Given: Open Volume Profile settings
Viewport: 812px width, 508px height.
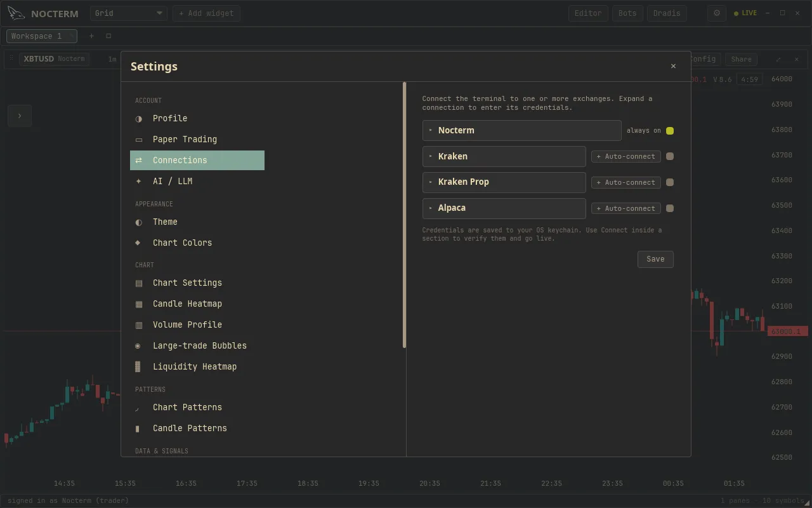Looking at the screenshot, I should [x=197, y=325].
